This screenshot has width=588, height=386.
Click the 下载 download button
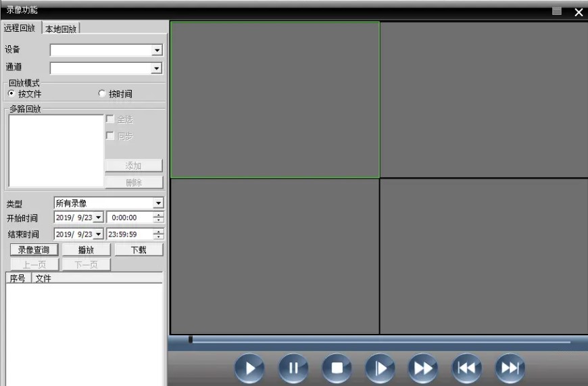(x=139, y=250)
